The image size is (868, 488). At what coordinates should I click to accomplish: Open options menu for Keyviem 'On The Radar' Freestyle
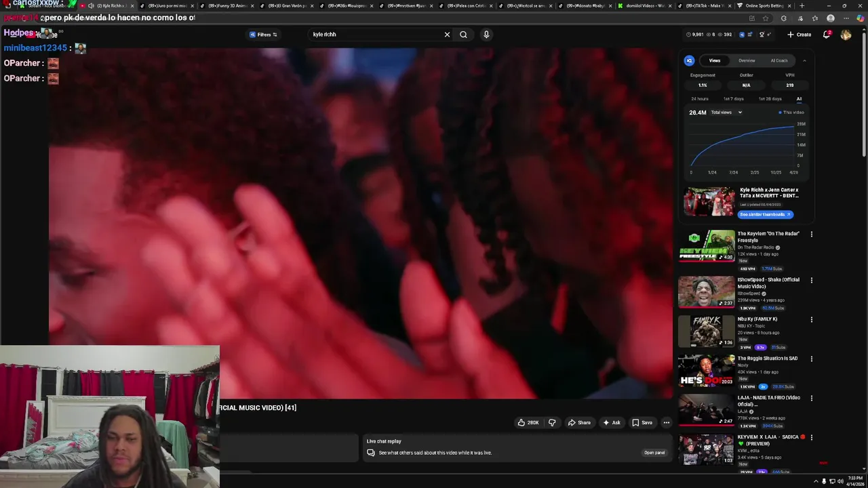point(811,235)
